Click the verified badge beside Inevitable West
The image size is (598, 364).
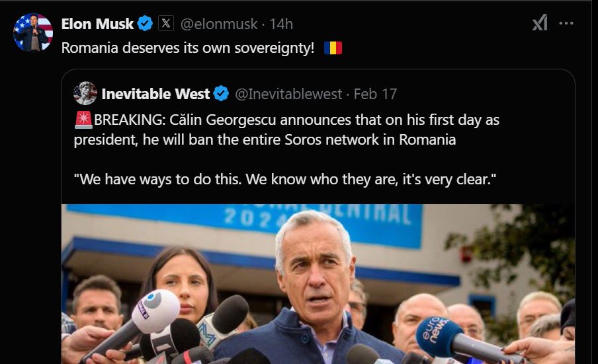pos(221,94)
